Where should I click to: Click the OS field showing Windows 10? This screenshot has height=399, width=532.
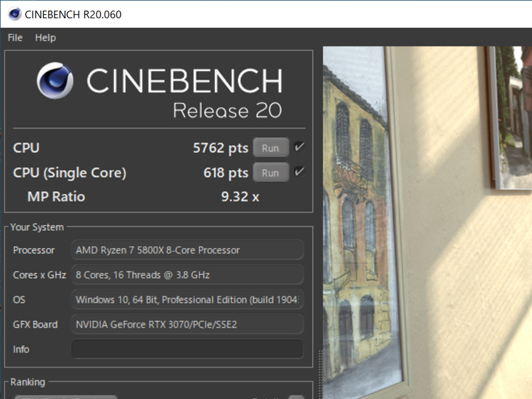pyautogui.click(x=187, y=300)
